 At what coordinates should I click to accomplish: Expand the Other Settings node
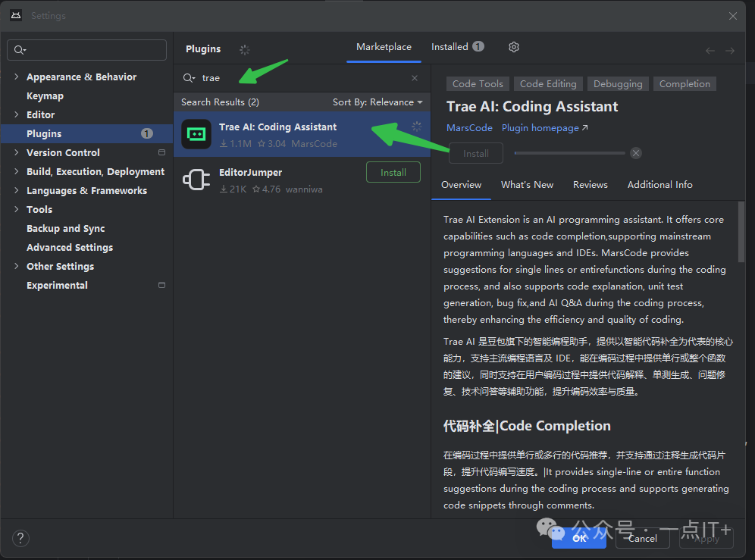[x=17, y=266]
